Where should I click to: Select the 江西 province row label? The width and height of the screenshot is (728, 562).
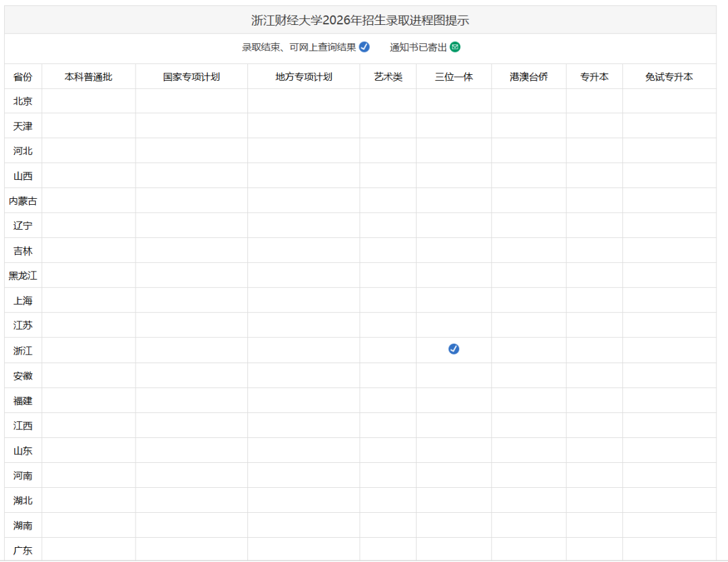point(23,426)
